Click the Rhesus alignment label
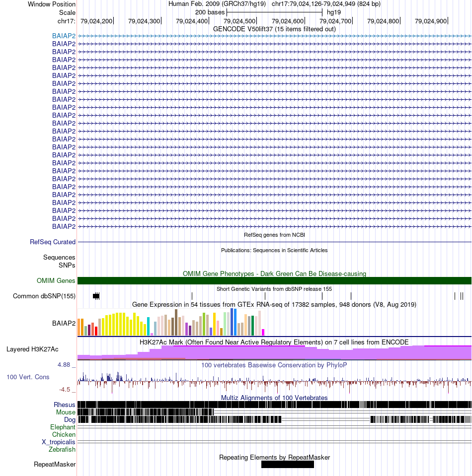 pos(65,405)
